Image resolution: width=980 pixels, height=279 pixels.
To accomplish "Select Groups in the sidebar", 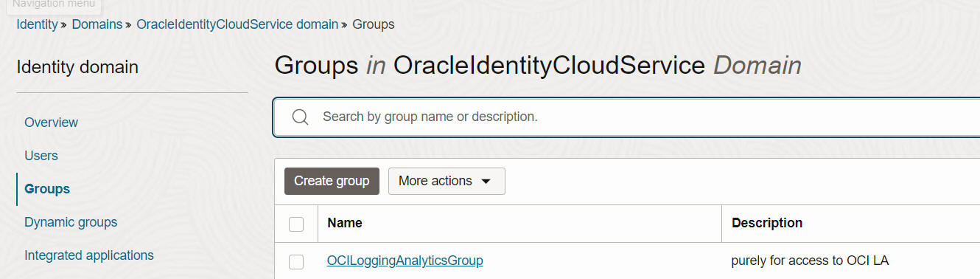I will point(47,189).
